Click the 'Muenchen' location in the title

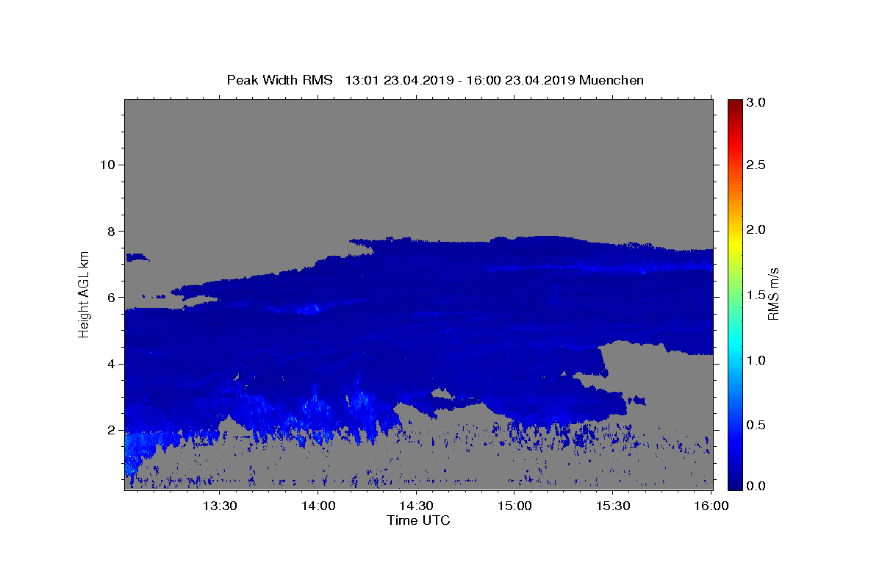[612, 80]
